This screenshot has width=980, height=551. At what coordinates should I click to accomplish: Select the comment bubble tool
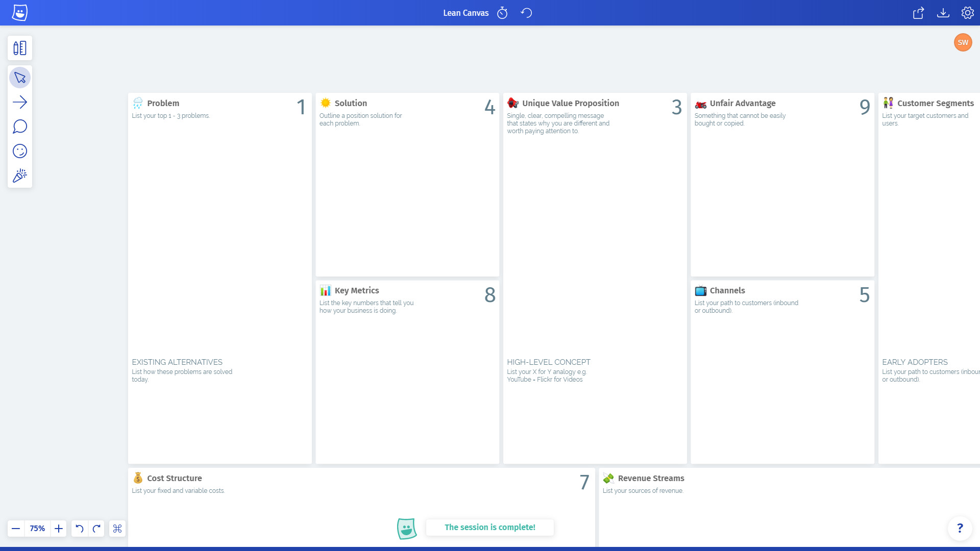point(20,127)
